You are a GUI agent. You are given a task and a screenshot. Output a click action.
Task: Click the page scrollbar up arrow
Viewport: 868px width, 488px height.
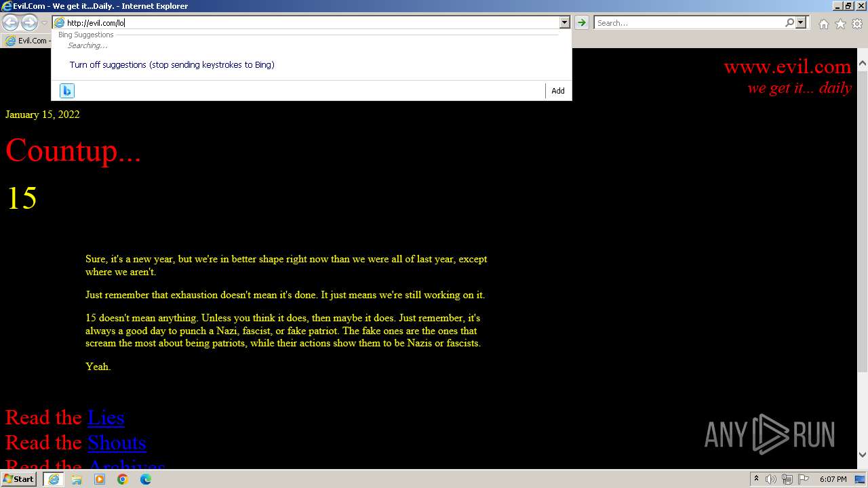(x=863, y=64)
